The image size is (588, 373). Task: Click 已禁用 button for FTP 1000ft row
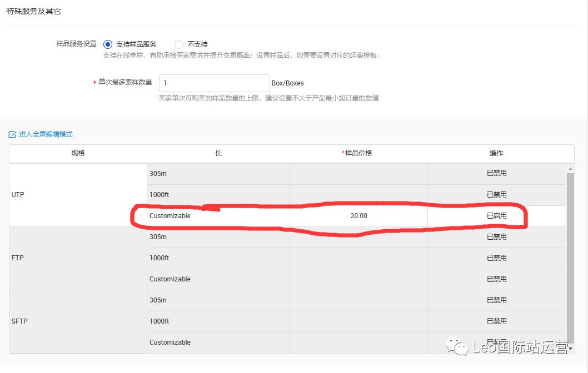point(497,258)
